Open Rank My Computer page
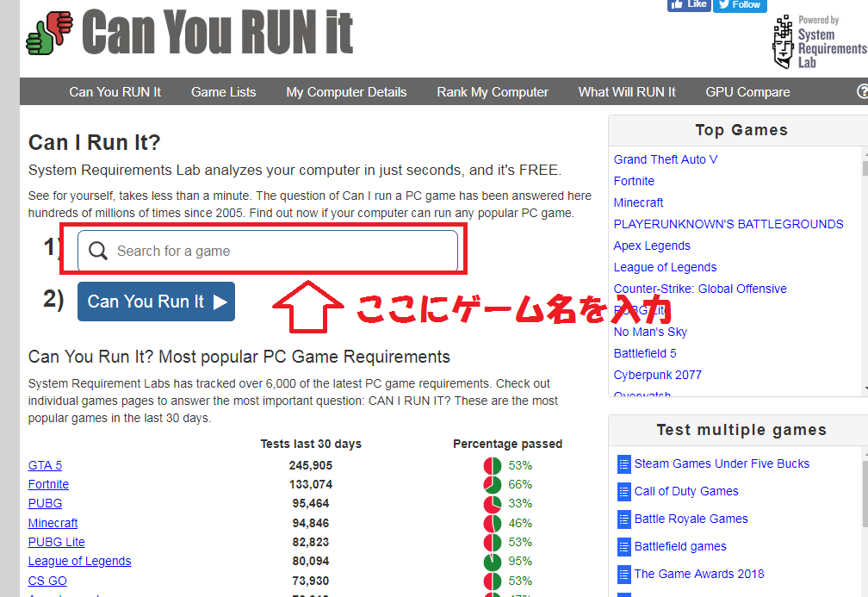Image resolution: width=868 pixels, height=597 pixels. pyautogui.click(x=493, y=92)
